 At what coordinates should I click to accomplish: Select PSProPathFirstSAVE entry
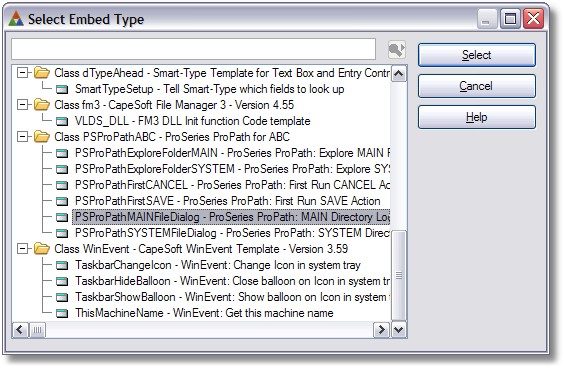tap(228, 201)
